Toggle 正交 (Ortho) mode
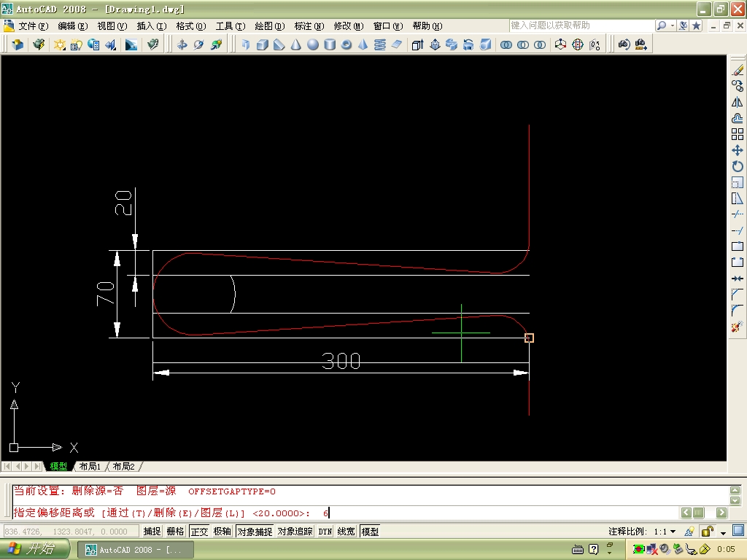This screenshot has height=560, width=747. tap(199, 531)
